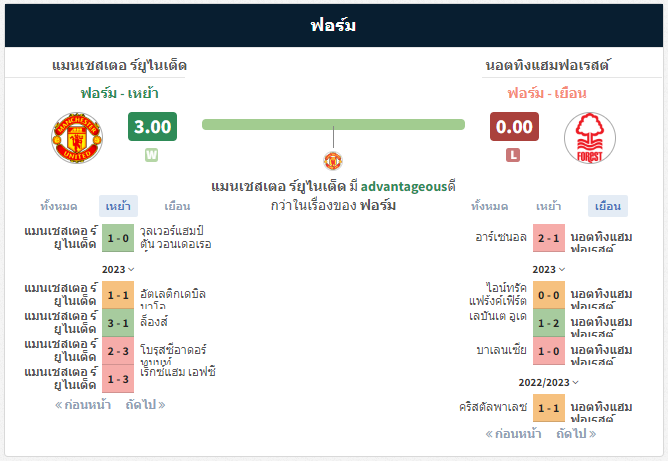668x461 pixels.
Task: Open the Arsenal 2-1 match result
Action: click(549, 238)
